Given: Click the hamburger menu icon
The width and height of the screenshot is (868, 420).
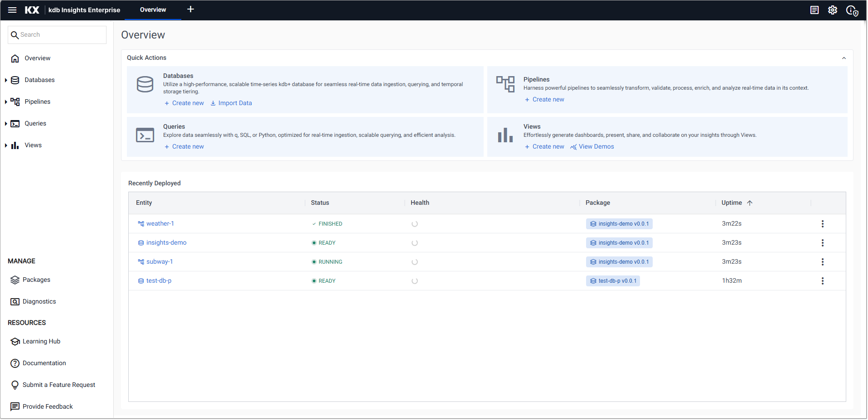Looking at the screenshot, I should coord(12,10).
